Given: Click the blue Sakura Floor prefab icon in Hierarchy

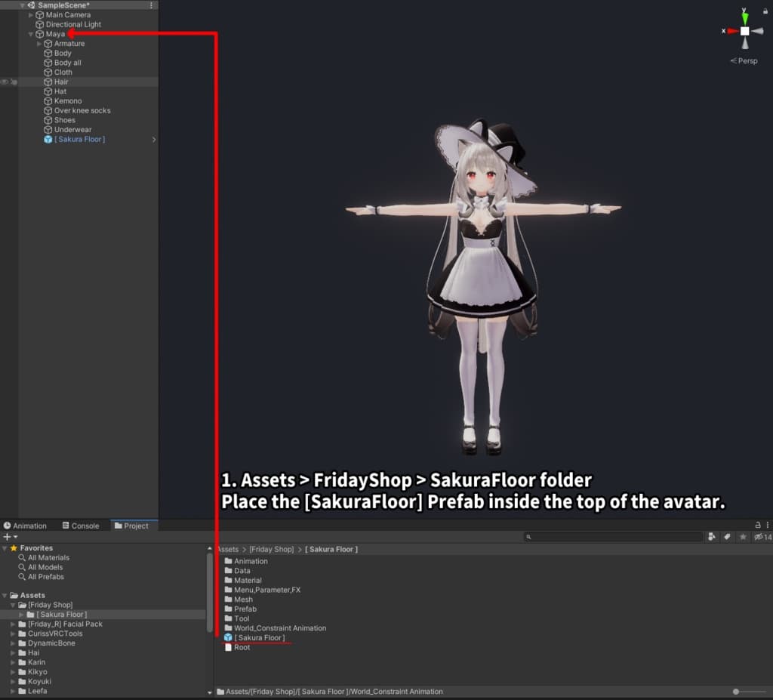Looking at the screenshot, I should 48,139.
